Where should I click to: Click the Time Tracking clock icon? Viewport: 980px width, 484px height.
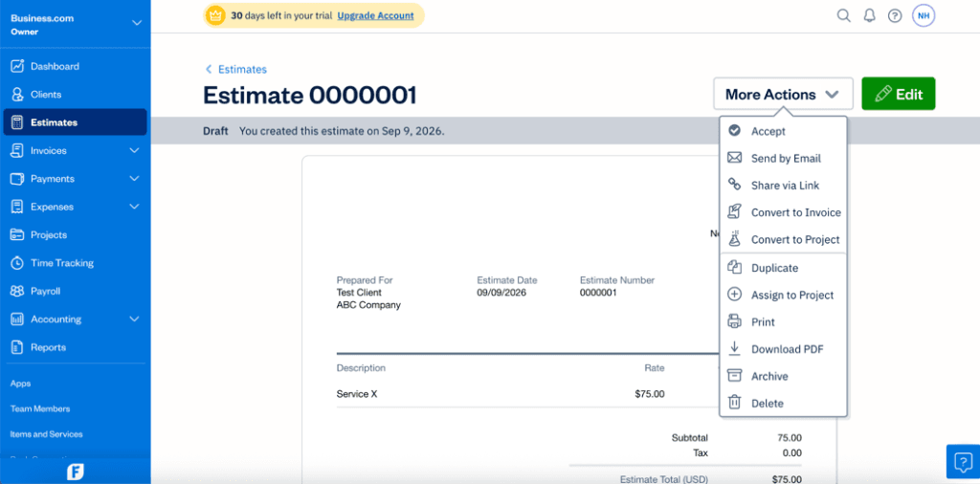pyautogui.click(x=17, y=263)
